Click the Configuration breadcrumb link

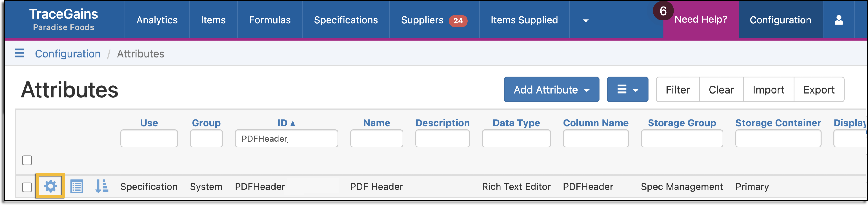coord(68,53)
